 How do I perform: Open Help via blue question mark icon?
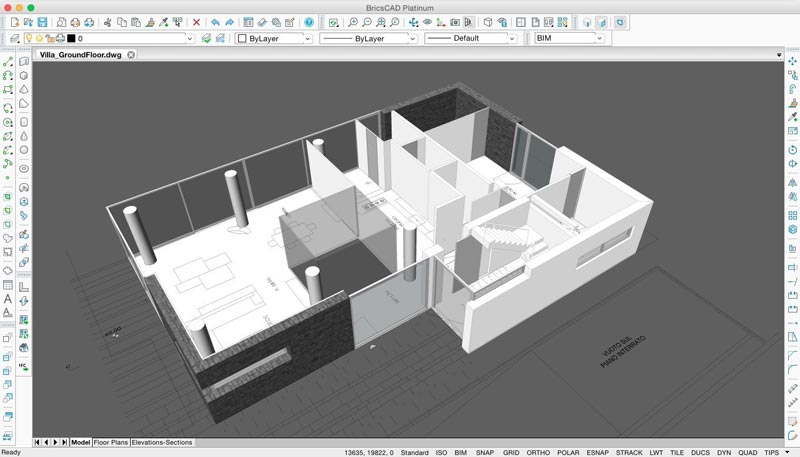click(x=309, y=22)
